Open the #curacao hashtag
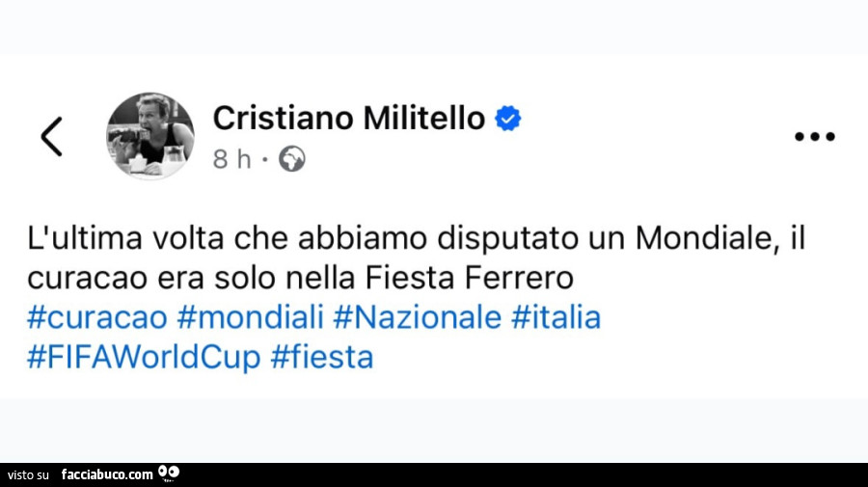 97,317
